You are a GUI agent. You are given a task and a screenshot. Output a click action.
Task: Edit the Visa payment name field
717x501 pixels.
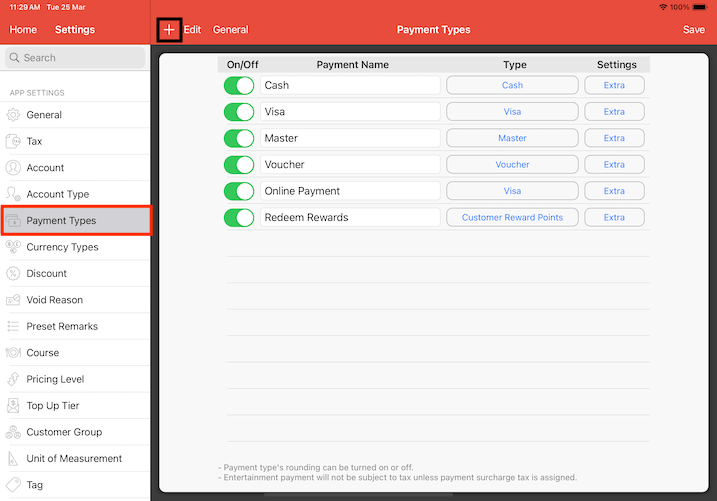pos(350,112)
